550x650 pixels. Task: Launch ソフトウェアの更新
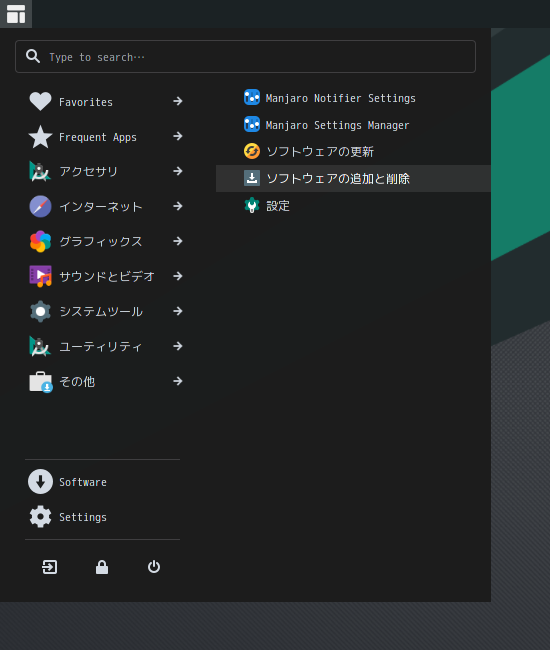[320, 152]
